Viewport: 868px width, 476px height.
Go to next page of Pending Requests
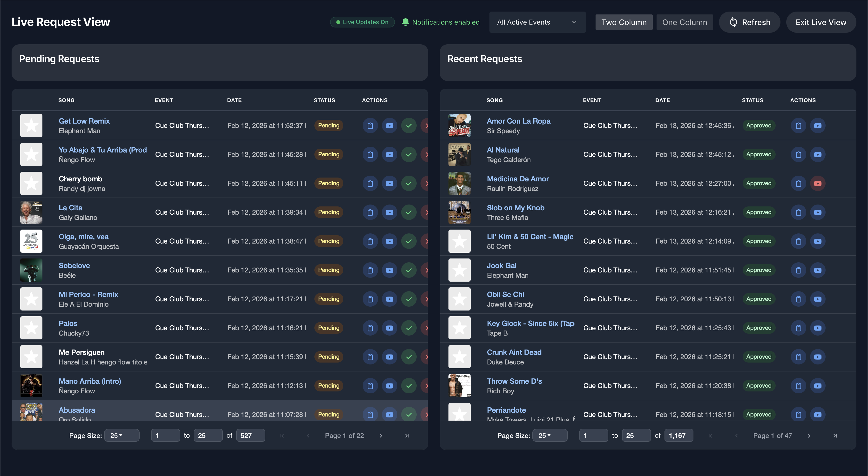[380, 435]
